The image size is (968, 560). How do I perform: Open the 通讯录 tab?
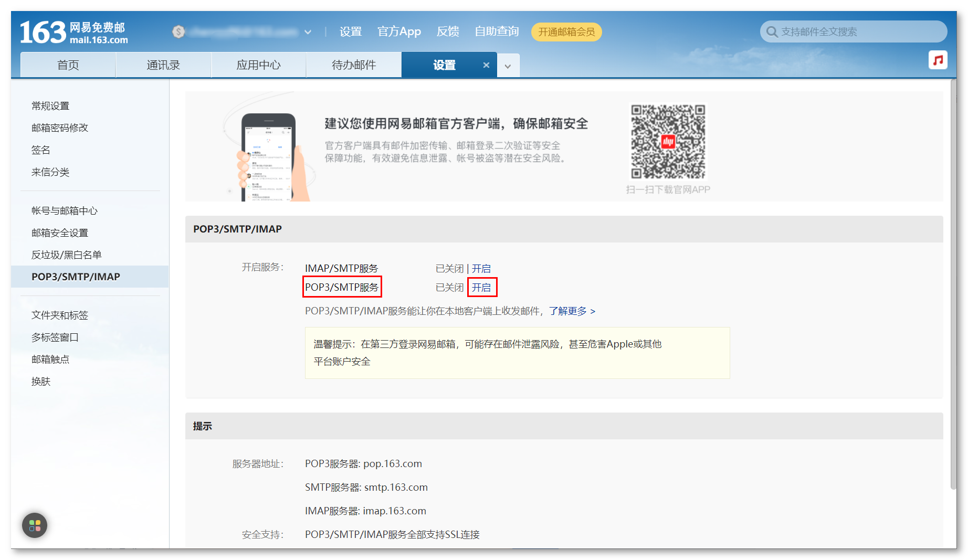tap(163, 65)
